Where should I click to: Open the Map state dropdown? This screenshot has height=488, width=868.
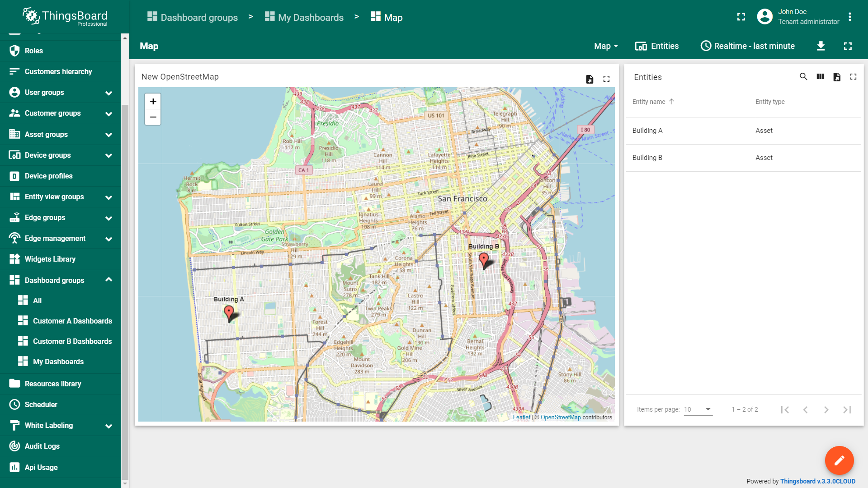(606, 46)
